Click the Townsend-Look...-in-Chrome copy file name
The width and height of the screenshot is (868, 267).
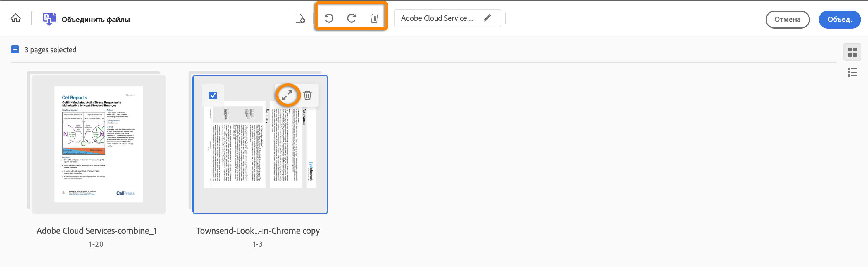tap(258, 231)
